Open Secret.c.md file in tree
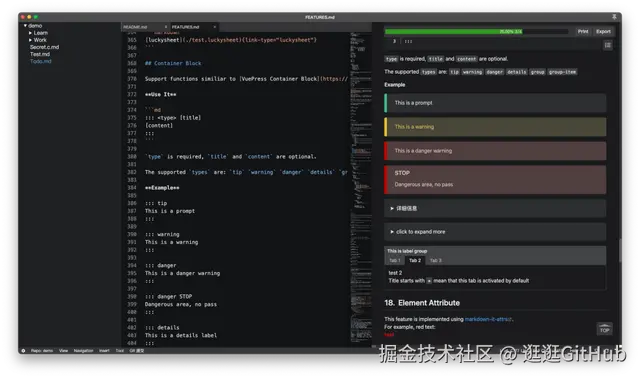Viewport: 640px width, 378px height. click(44, 47)
